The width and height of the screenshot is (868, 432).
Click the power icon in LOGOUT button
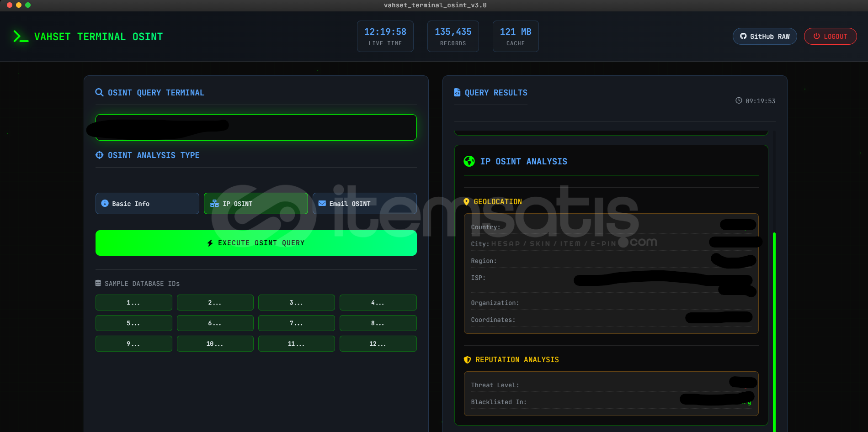pos(816,36)
